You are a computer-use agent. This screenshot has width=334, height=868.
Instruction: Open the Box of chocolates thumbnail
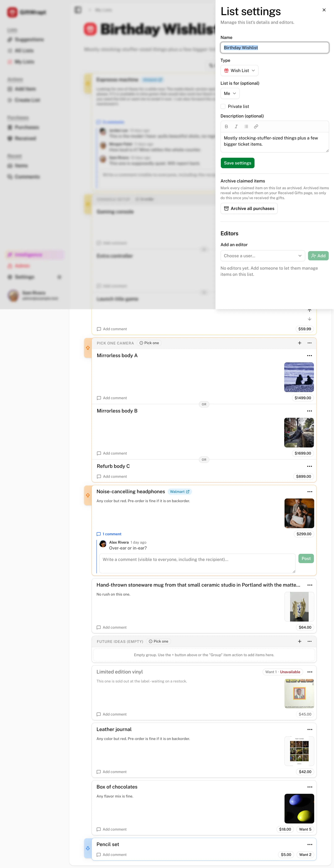pyautogui.click(x=299, y=808)
